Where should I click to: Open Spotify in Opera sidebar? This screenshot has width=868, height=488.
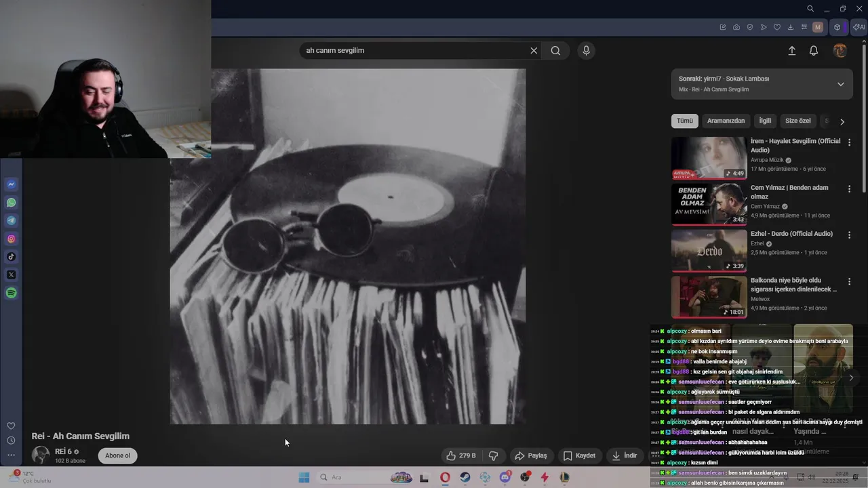(11, 293)
